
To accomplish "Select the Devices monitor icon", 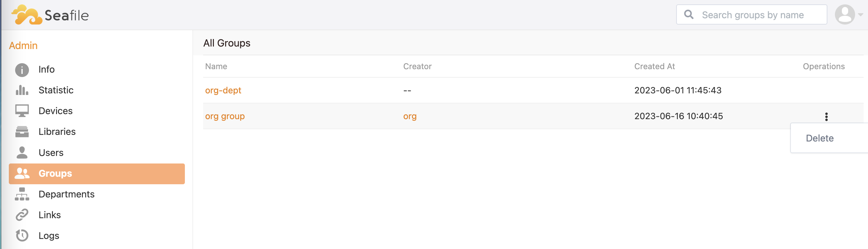I will pyautogui.click(x=22, y=111).
